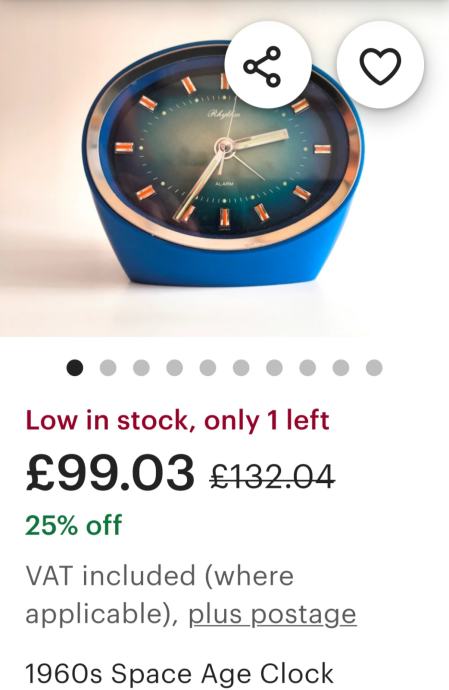Show the fifth image via dot
449x690 pixels.
(x=208, y=367)
